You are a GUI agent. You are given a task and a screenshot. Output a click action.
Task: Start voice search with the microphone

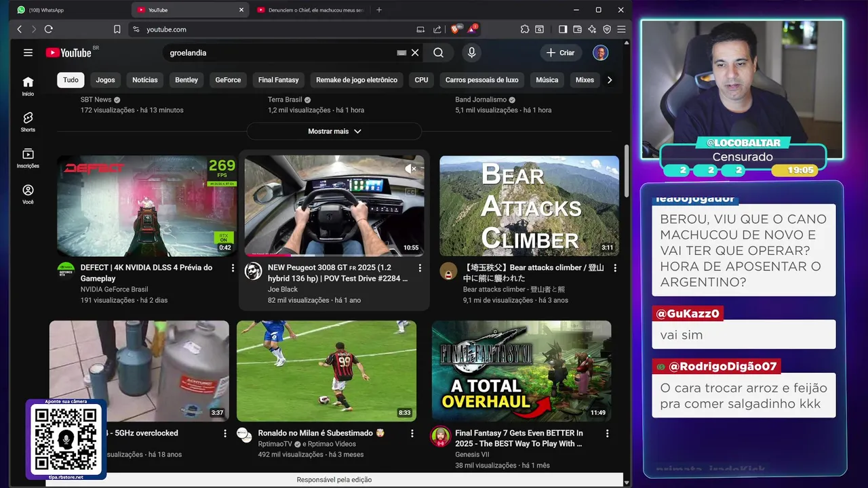[472, 52]
